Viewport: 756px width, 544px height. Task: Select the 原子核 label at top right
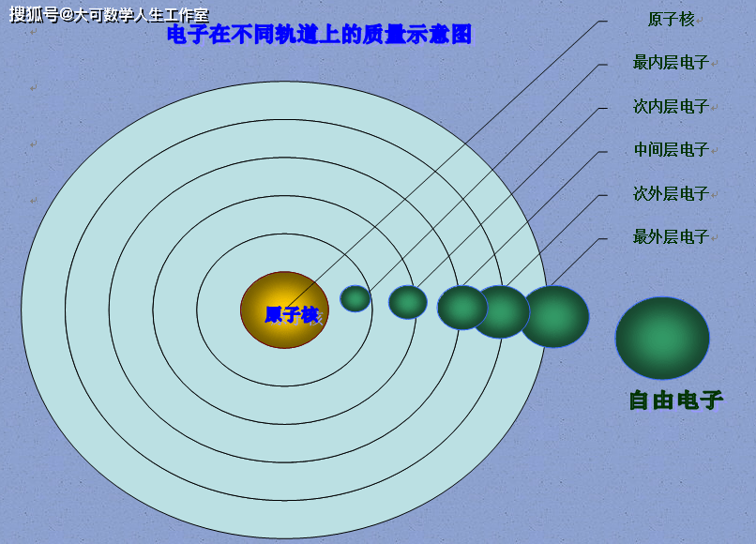click(x=671, y=20)
